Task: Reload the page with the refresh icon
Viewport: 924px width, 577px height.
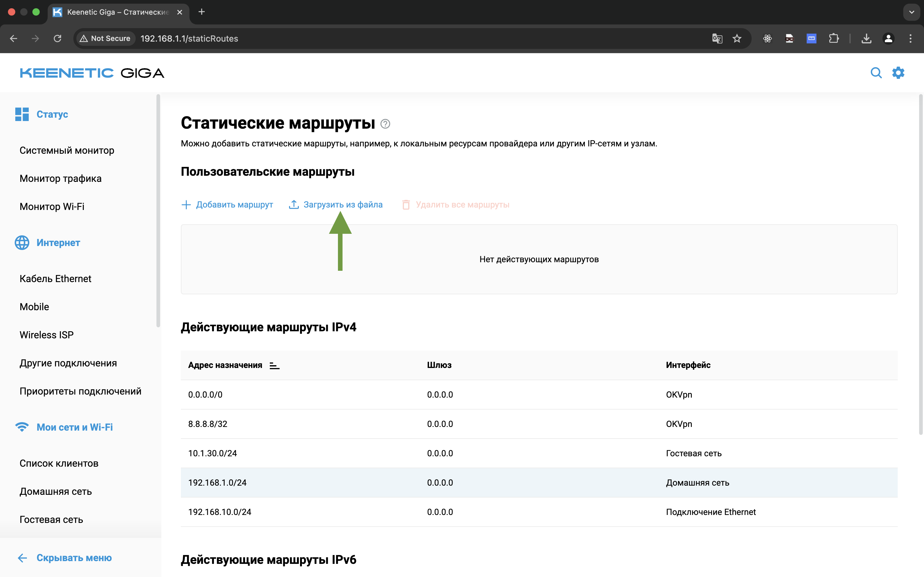Action: [x=58, y=38]
